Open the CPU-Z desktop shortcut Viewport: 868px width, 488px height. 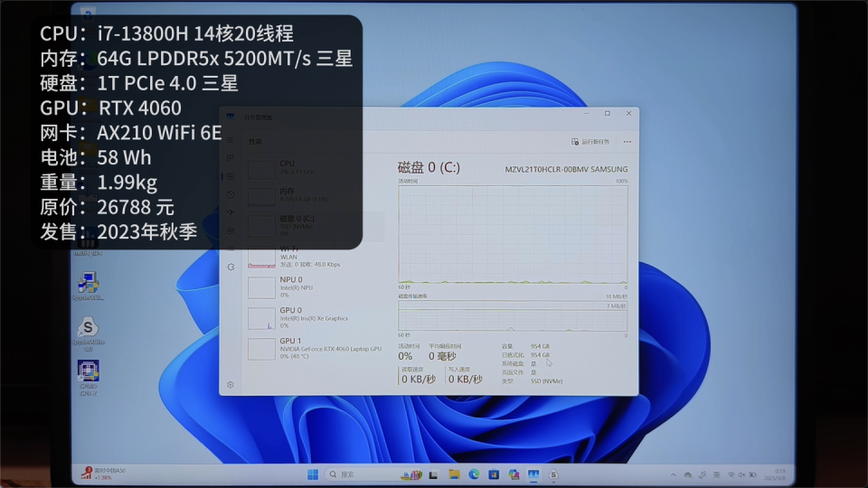tap(88, 378)
